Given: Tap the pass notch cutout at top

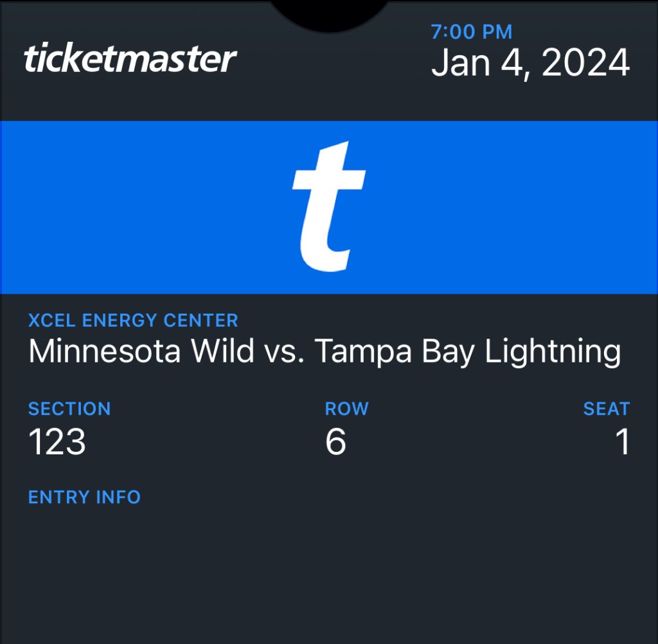Looking at the screenshot, I should (x=329, y=13).
